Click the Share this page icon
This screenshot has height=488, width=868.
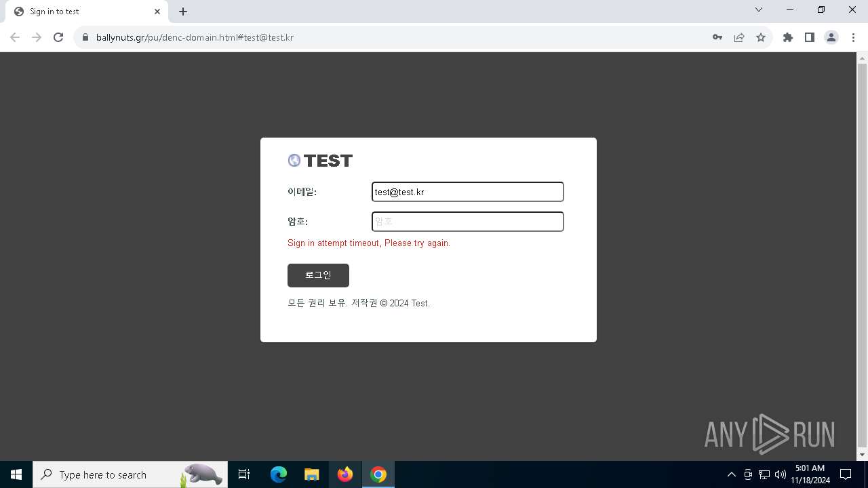click(739, 37)
